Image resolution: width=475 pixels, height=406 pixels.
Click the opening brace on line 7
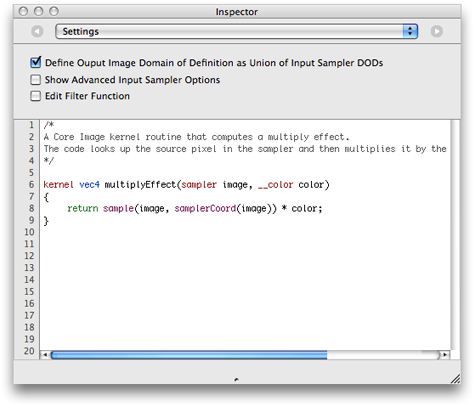tap(46, 197)
